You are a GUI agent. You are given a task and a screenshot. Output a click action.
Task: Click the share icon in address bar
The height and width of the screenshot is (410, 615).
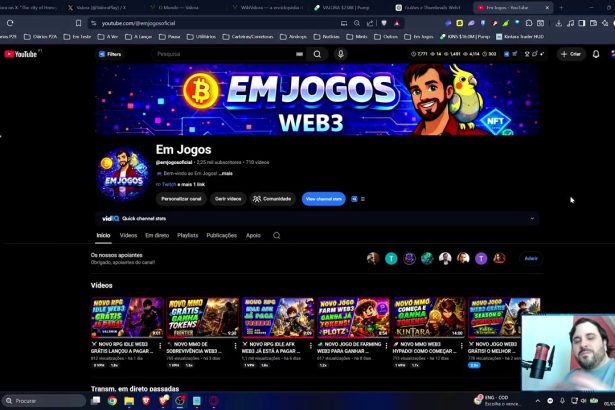[x=370, y=23]
